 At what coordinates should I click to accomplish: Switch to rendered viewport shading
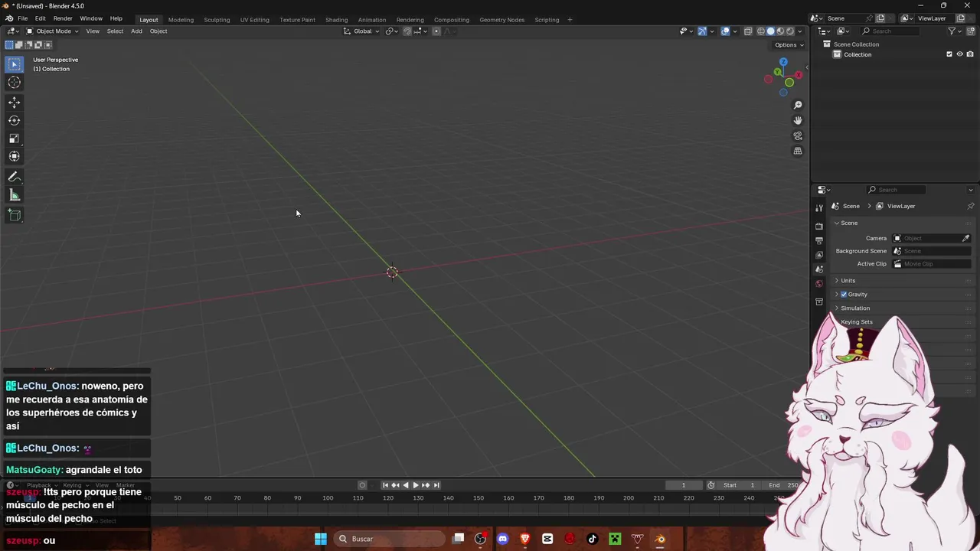pos(791,31)
